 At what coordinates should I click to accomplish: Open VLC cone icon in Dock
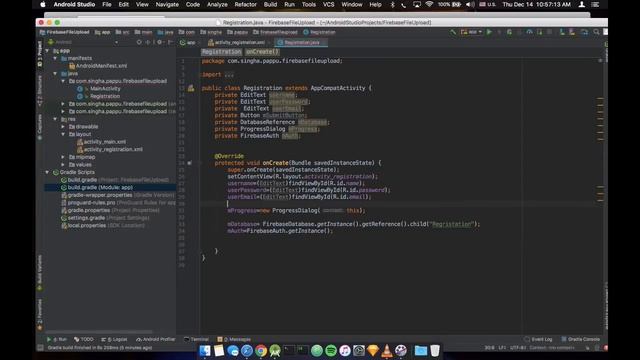[387, 350]
